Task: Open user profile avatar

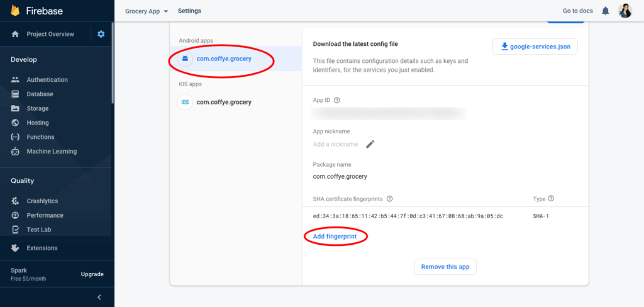Action: click(625, 11)
